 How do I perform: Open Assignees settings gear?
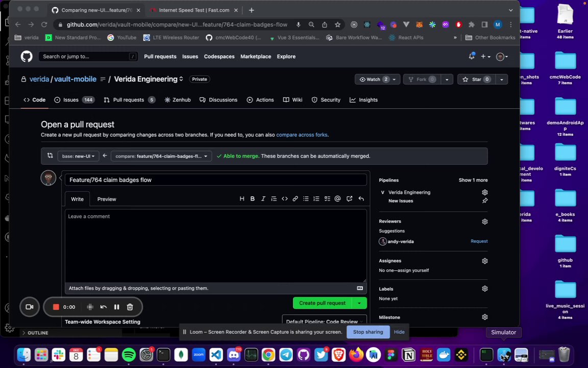pos(485,261)
